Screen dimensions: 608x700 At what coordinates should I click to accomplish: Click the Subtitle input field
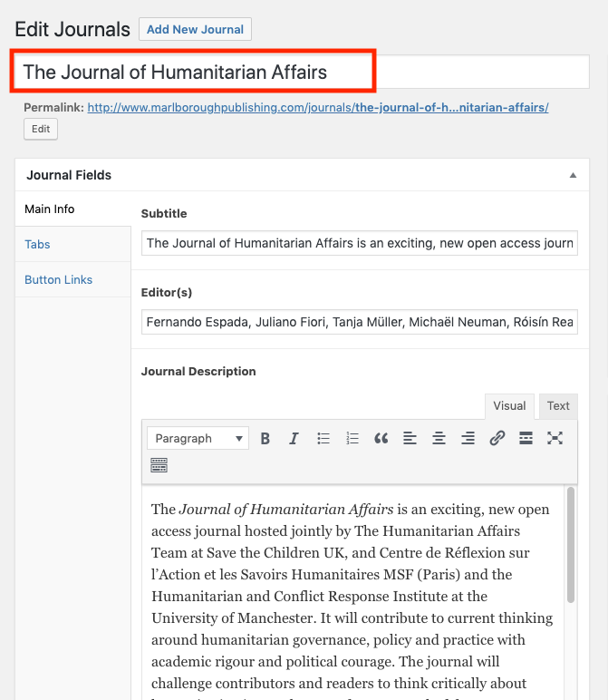coord(360,243)
